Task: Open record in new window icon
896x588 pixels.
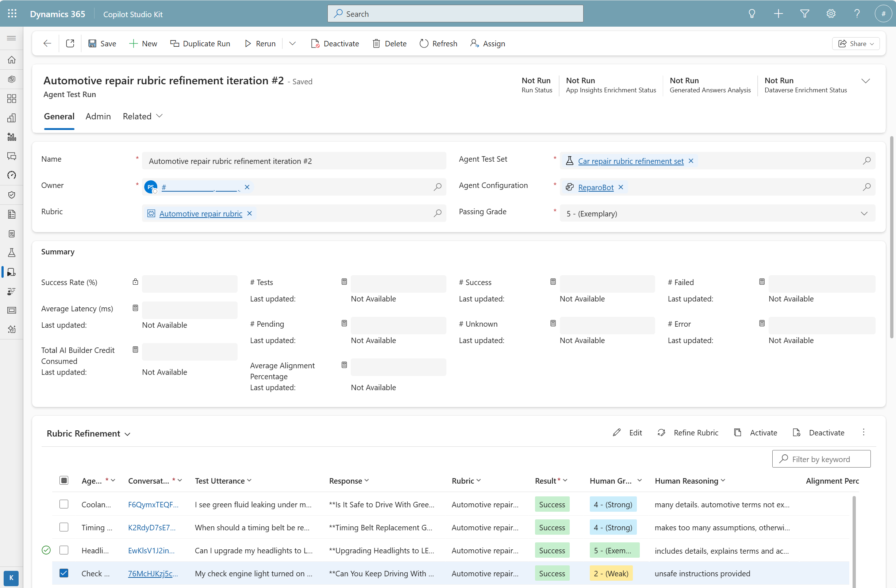Action: [70, 44]
